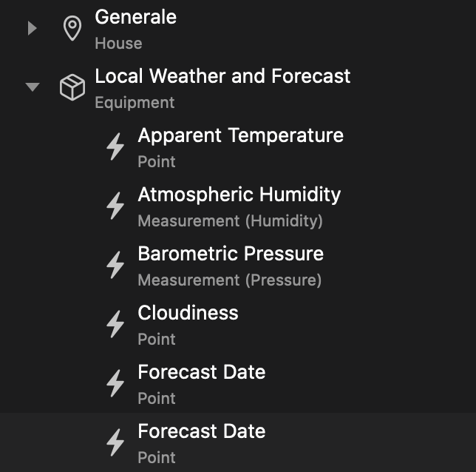
Task: Open the Barometric Pressure item
Action: [231, 254]
